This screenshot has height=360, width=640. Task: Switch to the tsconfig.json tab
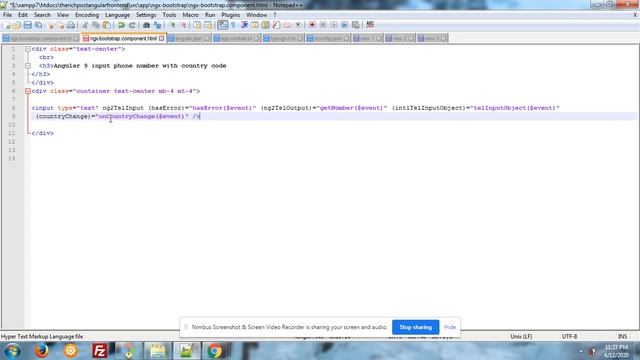coord(328,38)
